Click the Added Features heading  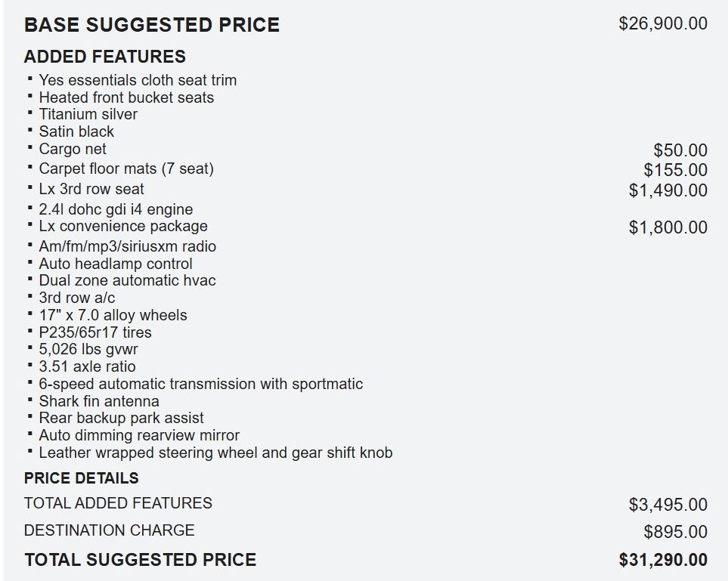(104, 57)
